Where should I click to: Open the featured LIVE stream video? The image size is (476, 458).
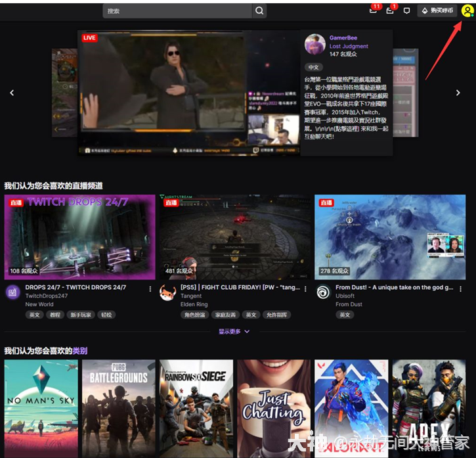click(x=189, y=93)
